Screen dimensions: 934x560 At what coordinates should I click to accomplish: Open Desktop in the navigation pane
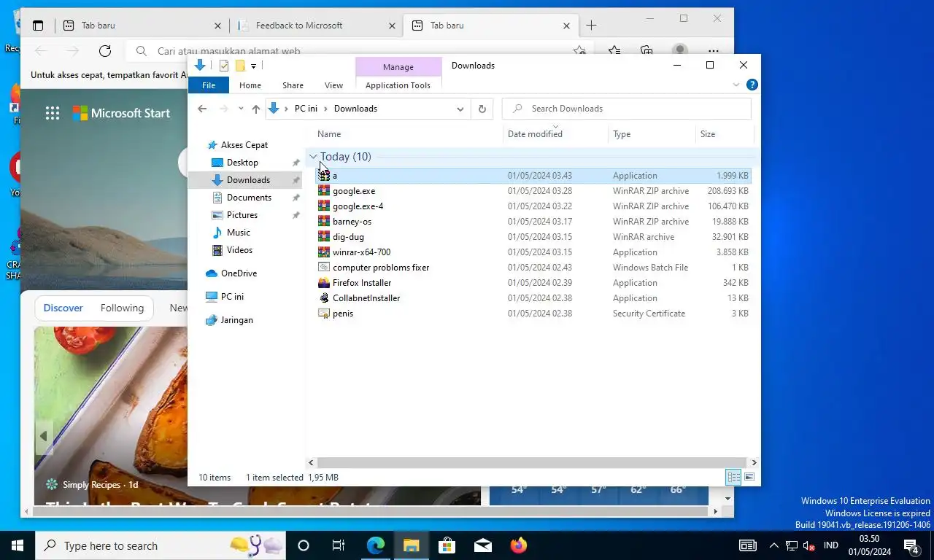coord(242,163)
